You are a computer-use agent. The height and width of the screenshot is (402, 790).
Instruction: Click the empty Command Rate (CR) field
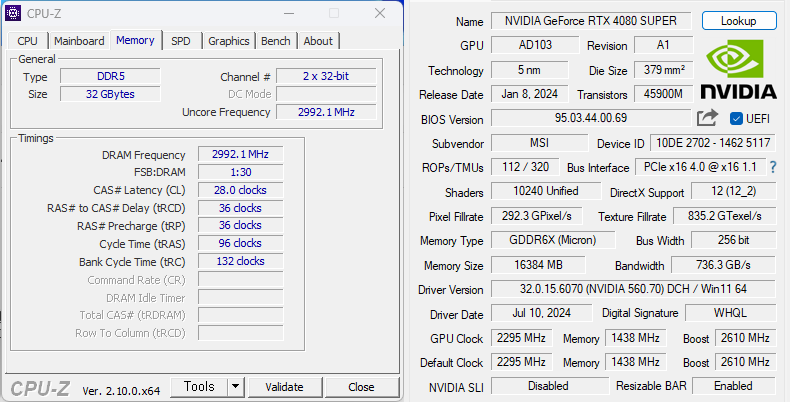coord(240,279)
